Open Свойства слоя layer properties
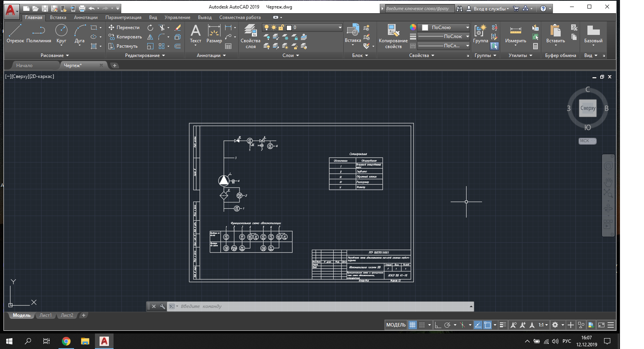The image size is (644, 349). point(250,36)
